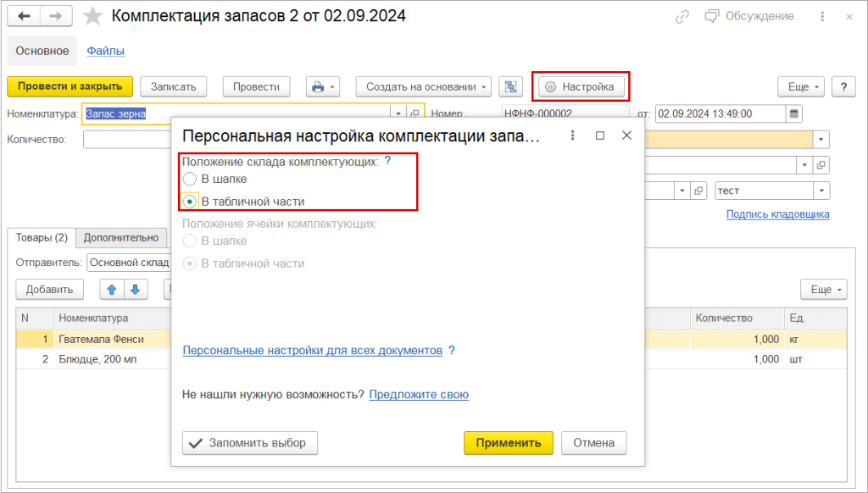Select the 'В шапке' warehouse position option
The height and width of the screenshot is (493, 868).
click(191, 179)
